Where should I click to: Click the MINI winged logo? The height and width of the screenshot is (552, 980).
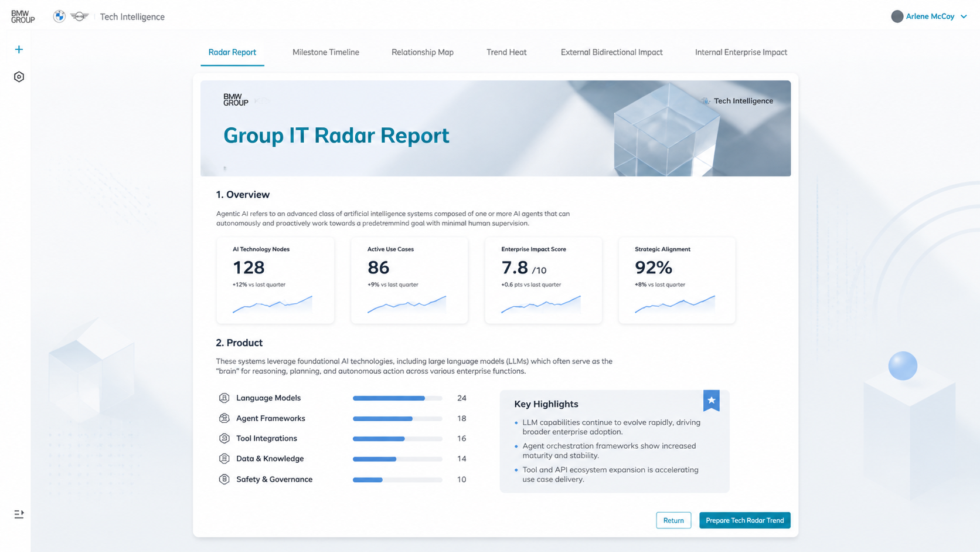click(79, 16)
